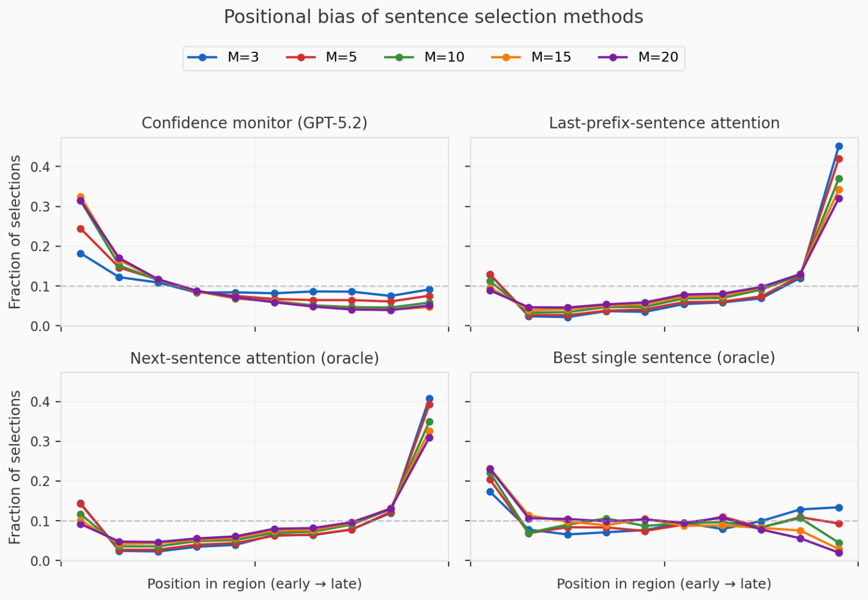The height and width of the screenshot is (600, 868).
Task: Click the 'Position in region' label under Next-sentence plot
Action: pyautogui.click(x=254, y=584)
